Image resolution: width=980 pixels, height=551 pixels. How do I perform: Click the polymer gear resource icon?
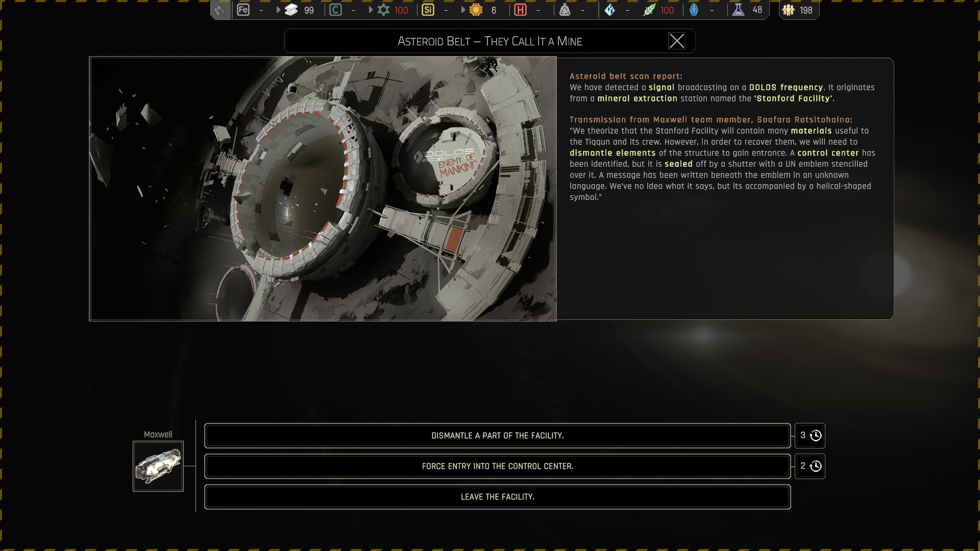tap(383, 10)
